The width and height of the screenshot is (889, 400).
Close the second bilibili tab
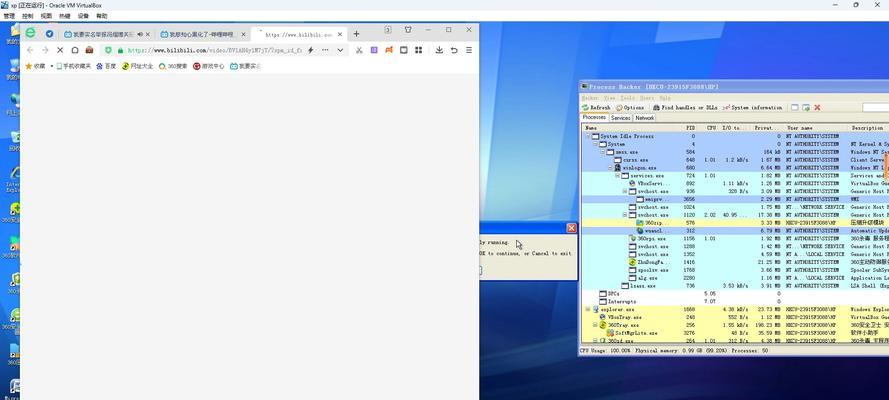tap(244, 34)
